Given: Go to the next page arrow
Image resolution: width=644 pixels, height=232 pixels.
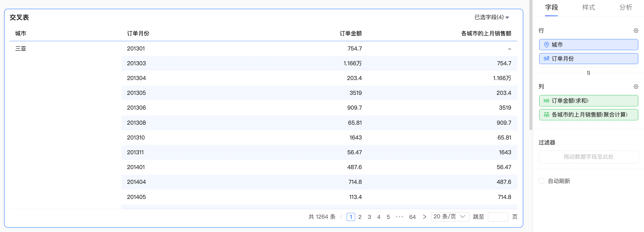Looking at the screenshot, I should [425, 217].
